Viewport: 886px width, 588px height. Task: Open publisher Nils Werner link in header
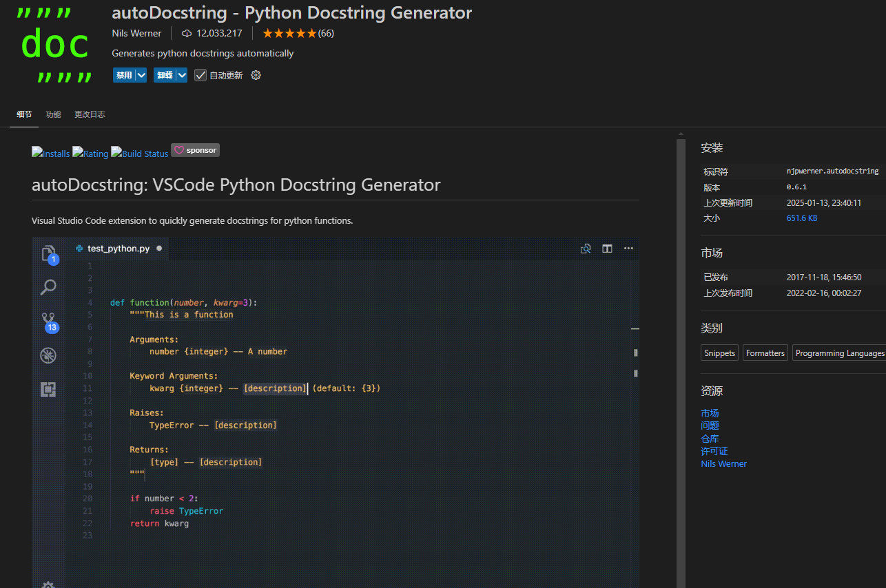pos(136,33)
